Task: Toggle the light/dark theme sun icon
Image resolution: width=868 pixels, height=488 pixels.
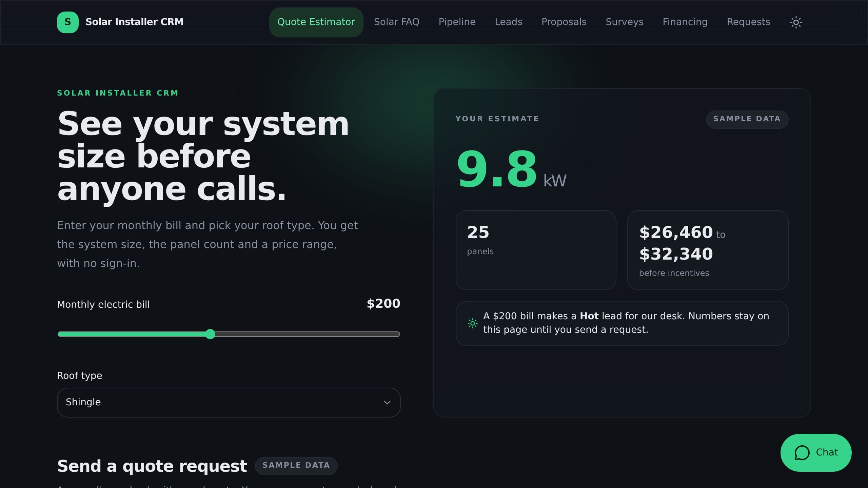Action: click(796, 22)
